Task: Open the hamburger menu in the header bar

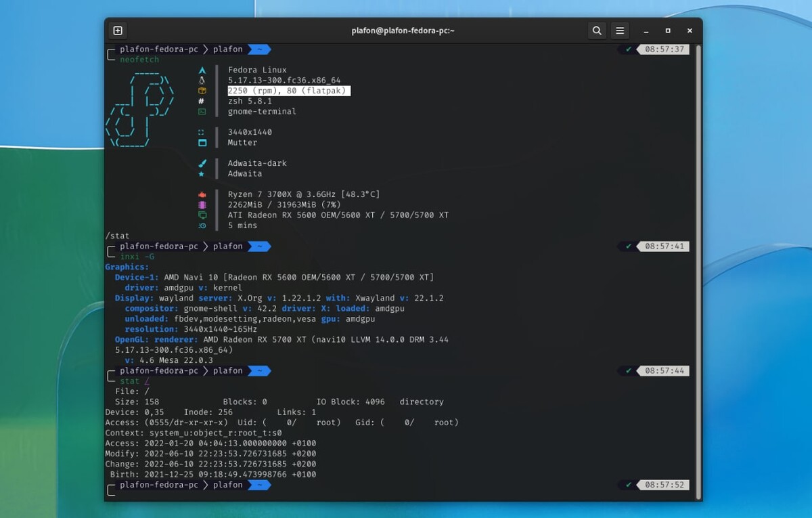Action: (x=619, y=30)
